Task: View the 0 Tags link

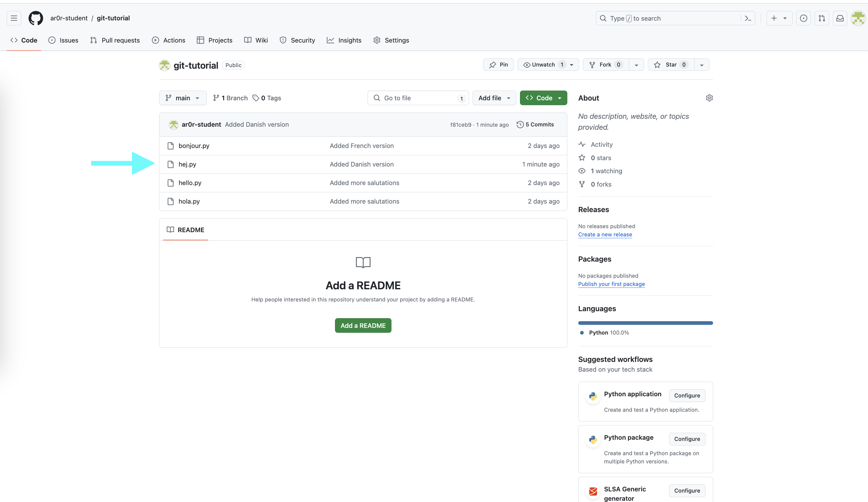Action: (267, 98)
